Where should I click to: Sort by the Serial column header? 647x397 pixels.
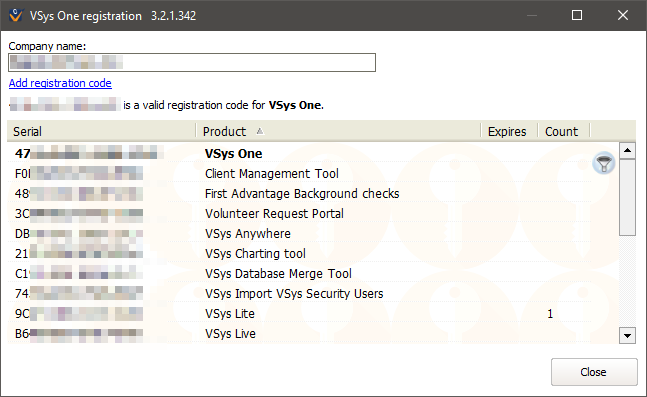(101, 131)
